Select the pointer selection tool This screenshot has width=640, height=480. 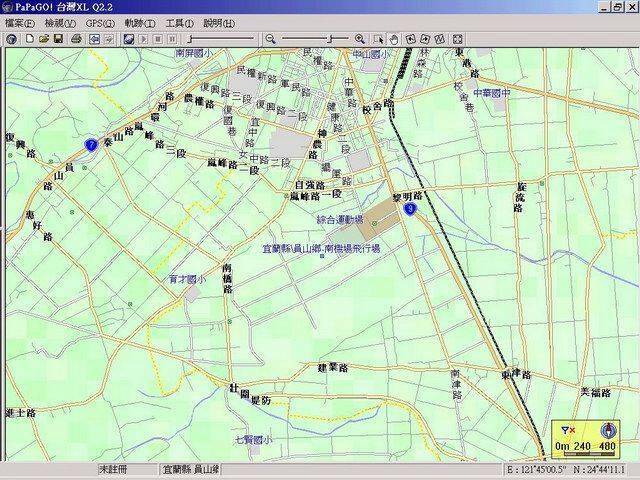[x=379, y=39]
